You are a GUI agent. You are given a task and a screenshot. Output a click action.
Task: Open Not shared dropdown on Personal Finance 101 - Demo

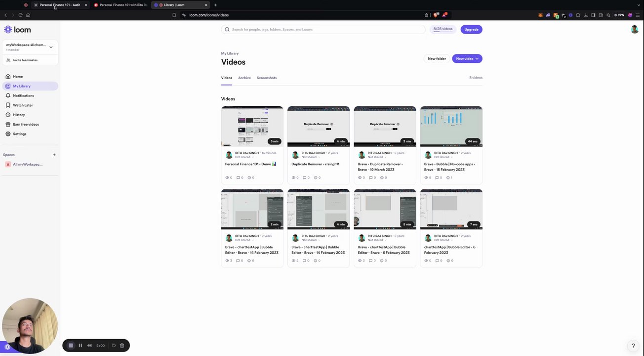coord(243,157)
